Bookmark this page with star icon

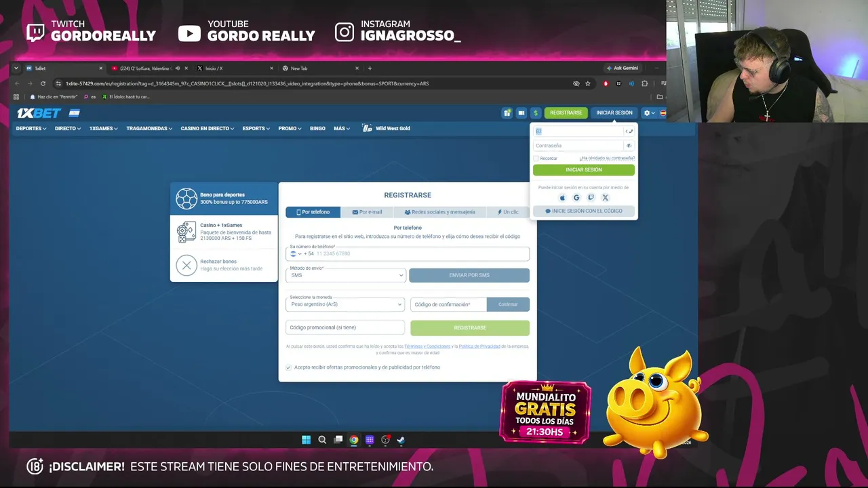[588, 83]
